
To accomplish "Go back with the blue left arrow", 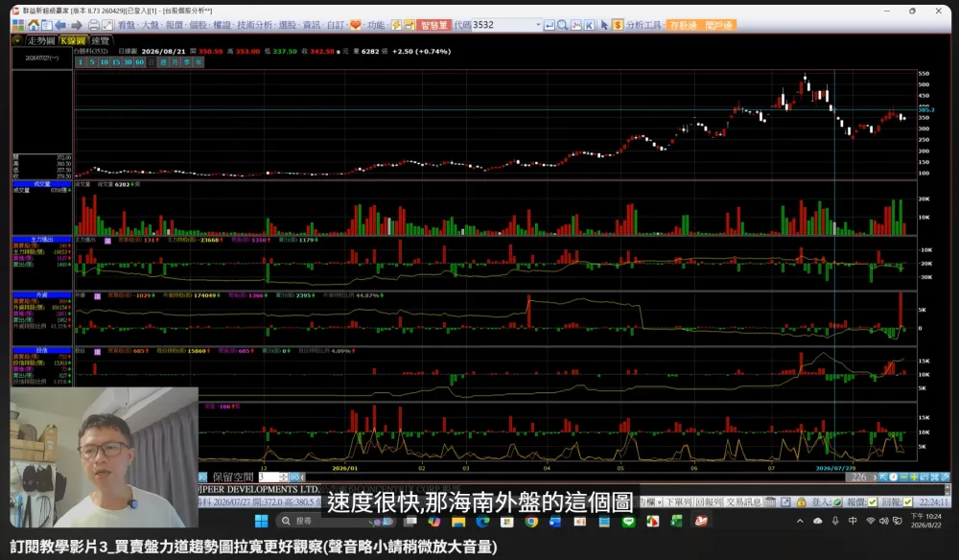I will point(60,25).
